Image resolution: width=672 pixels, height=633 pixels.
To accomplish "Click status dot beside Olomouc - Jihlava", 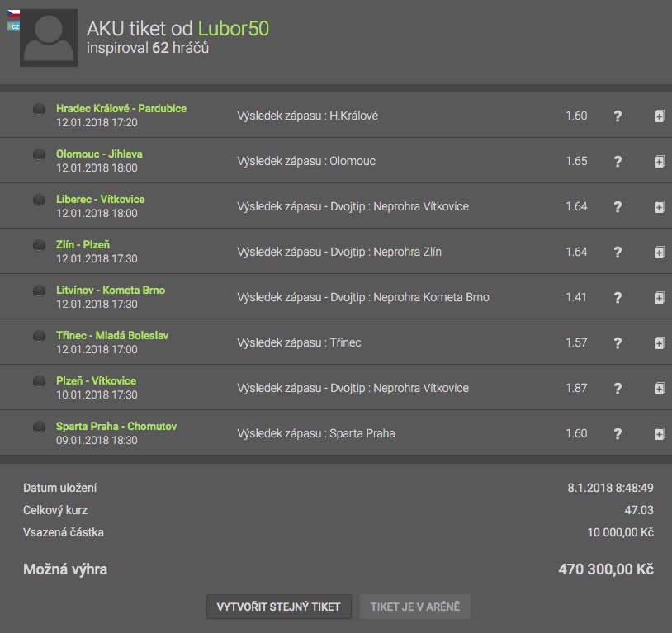I will click(39, 155).
